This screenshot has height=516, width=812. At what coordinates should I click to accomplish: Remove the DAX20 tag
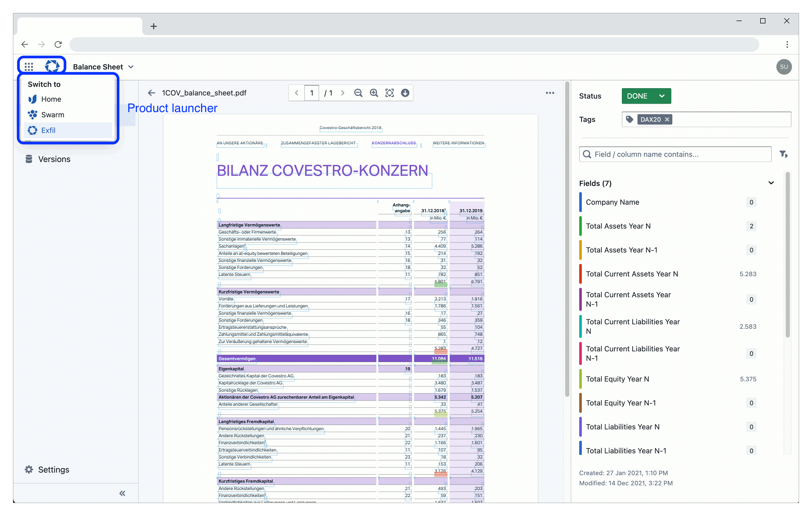pos(667,119)
